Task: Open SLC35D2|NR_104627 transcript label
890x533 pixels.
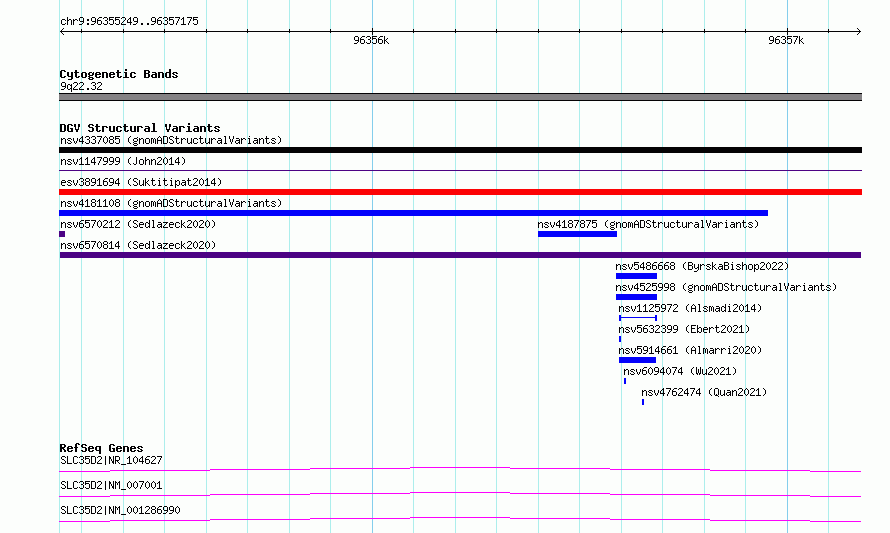Action: click(111, 460)
